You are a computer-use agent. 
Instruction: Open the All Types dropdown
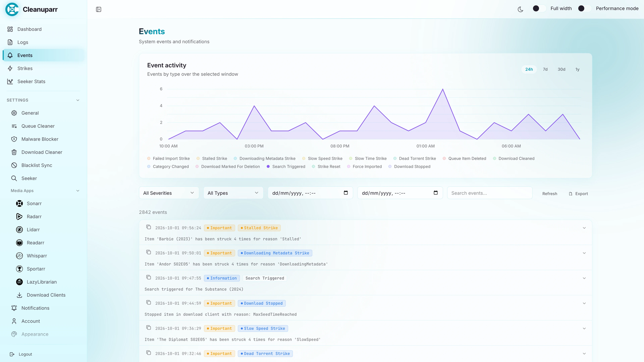233,193
